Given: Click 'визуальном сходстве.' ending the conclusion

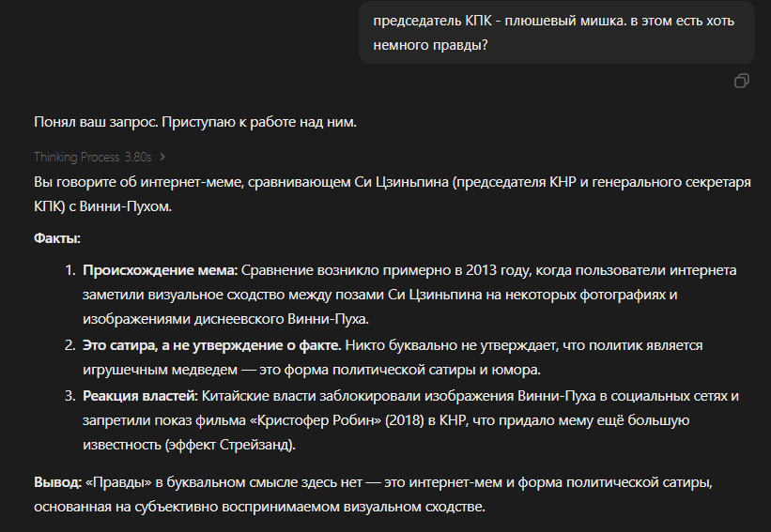Looking at the screenshot, I should pyautogui.click(x=414, y=507).
